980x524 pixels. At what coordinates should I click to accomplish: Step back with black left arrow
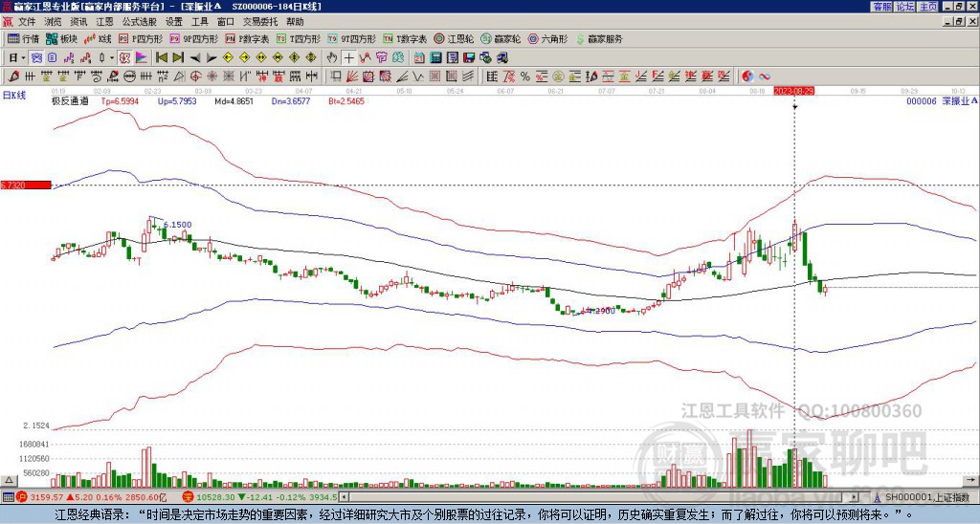(195, 58)
